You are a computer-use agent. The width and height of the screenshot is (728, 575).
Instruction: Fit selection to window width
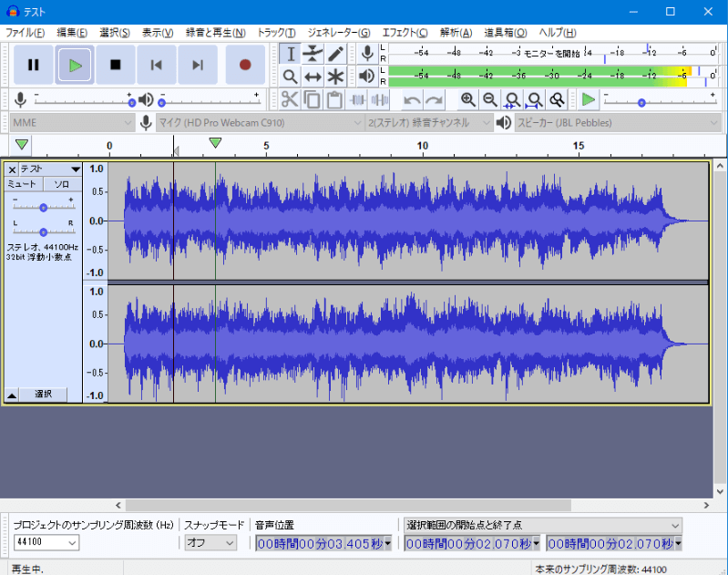[x=512, y=100]
